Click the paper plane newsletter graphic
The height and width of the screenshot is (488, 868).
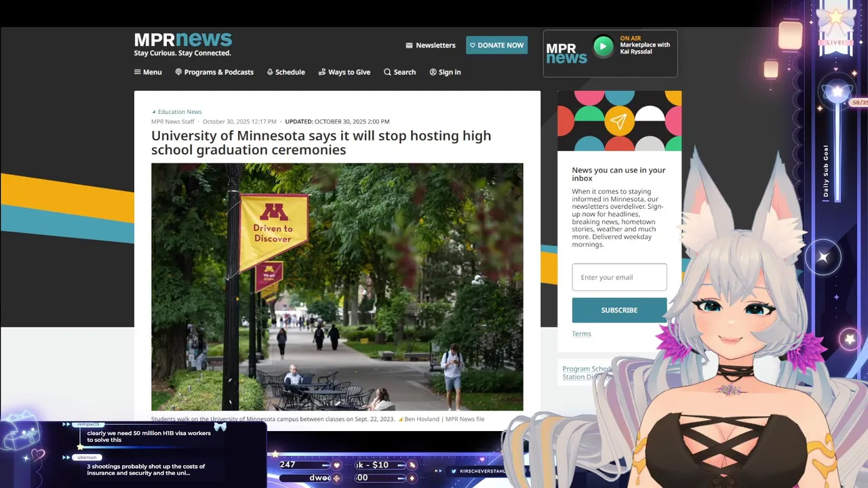click(618, 121)
